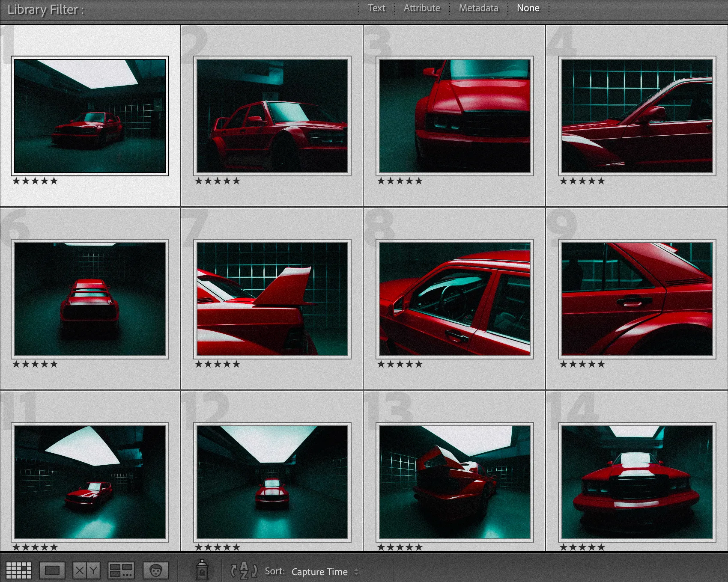The image size is (728, 582).
Task: Open Survey view icon
Action: coord(121,570)
